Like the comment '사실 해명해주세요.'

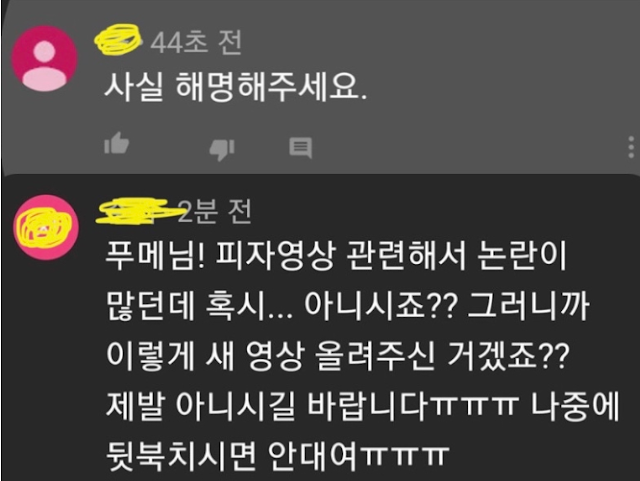click(117, 143)
